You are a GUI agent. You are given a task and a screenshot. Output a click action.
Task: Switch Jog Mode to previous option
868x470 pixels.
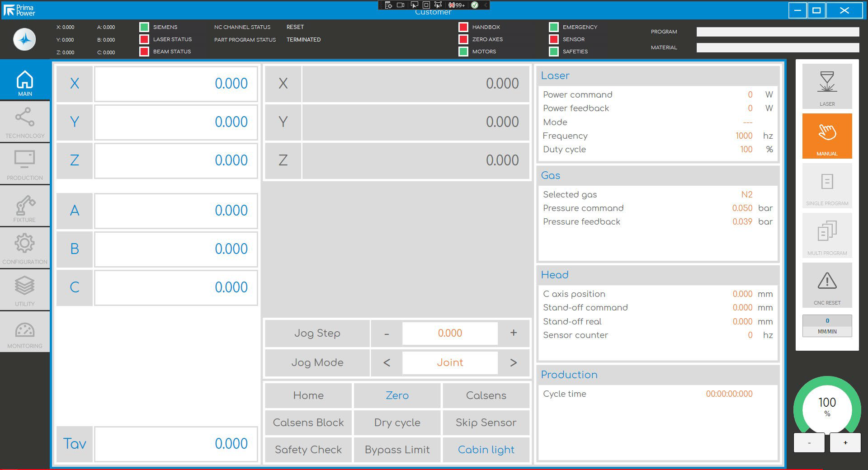point(387,362)
